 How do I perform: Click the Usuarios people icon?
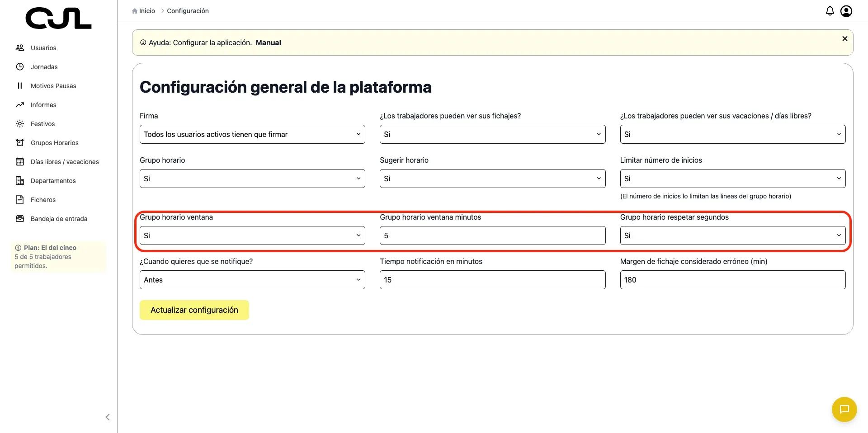[20, 47]
